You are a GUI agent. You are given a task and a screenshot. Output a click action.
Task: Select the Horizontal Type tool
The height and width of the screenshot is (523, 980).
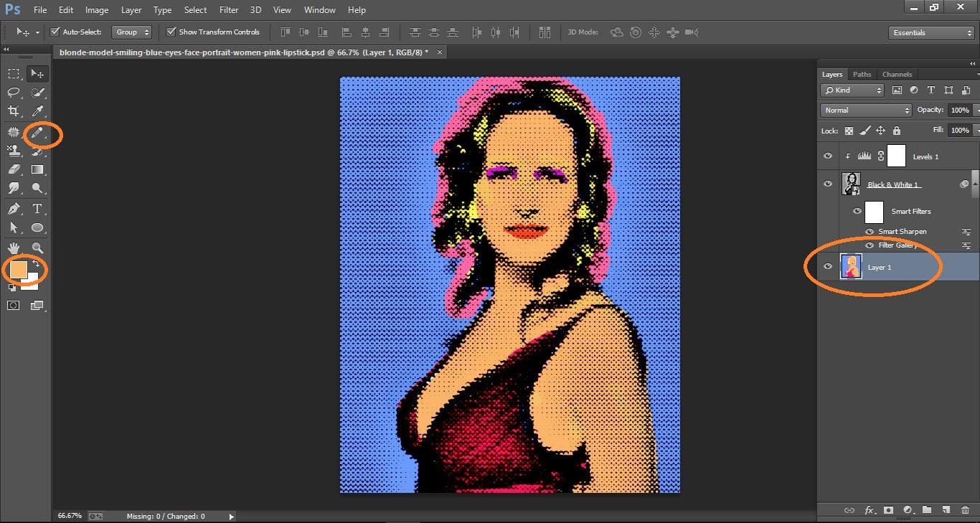pyautogui.click(x=37, y=209)
